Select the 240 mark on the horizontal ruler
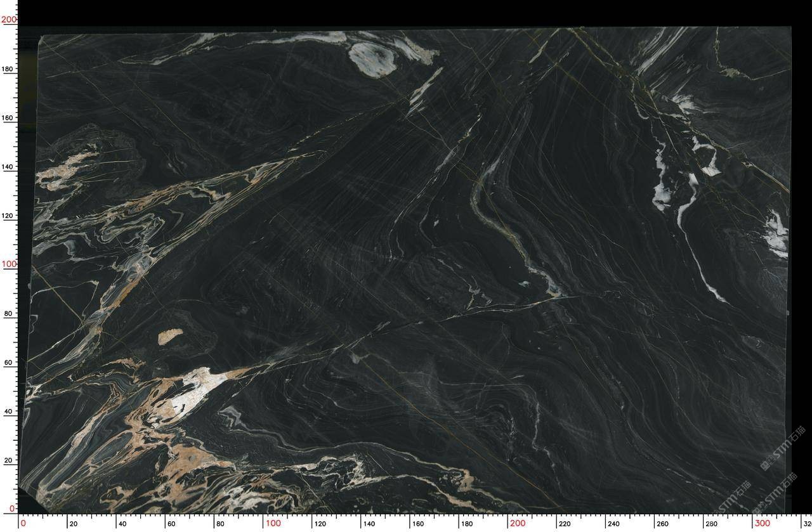 [613, 524]
